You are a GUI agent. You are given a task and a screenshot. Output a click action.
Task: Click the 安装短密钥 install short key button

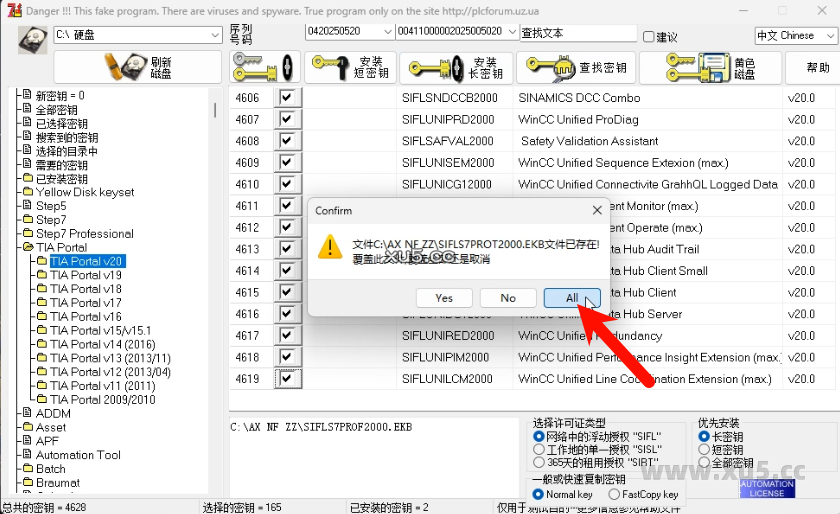tap(349, 68)
